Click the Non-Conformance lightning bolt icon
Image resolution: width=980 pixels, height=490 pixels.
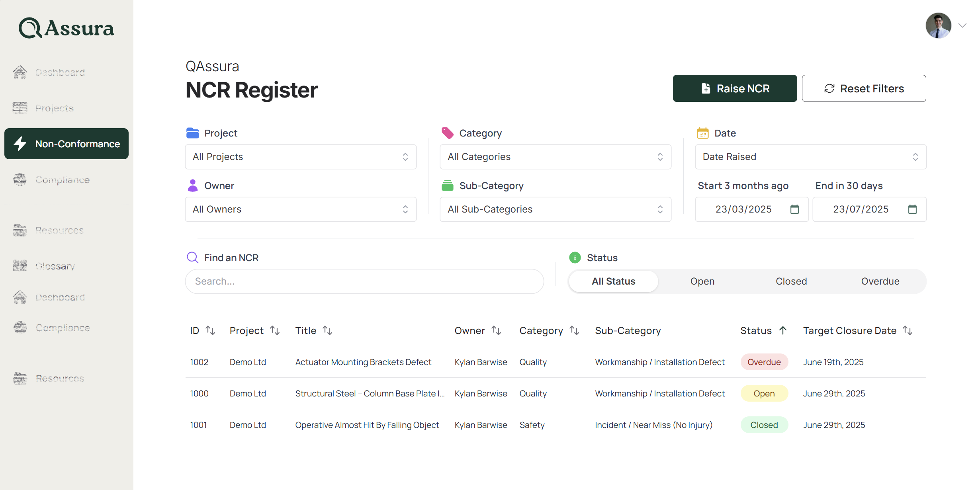click(20, 144)
